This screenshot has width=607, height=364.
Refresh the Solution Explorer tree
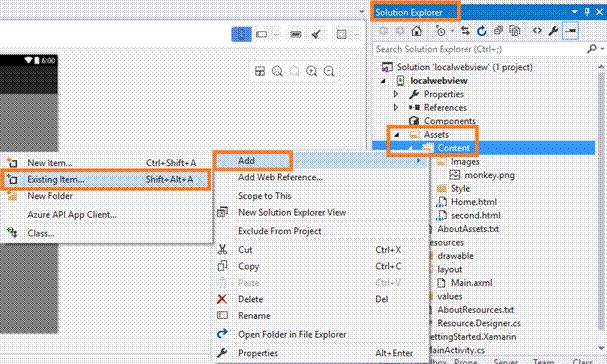click(482, 31)
